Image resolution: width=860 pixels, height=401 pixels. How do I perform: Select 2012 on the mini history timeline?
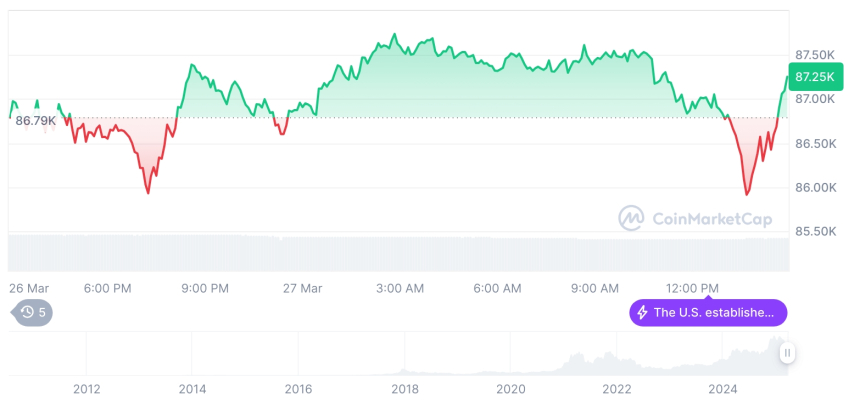[x=86, y=389]
